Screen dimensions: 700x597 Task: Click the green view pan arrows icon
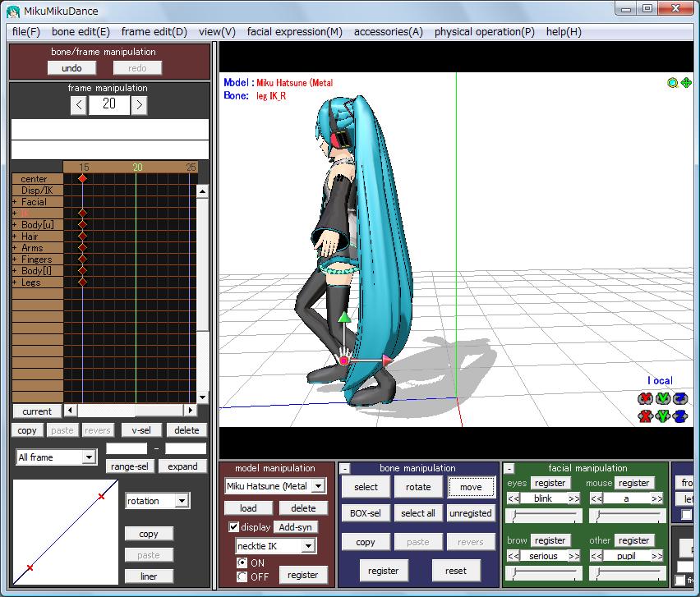[x=686, y=83]
